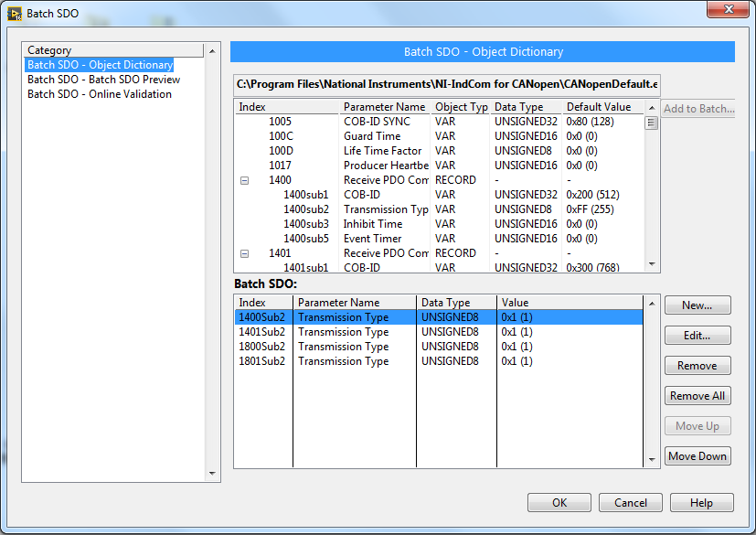Click the Batch SDO - Object Dictionary banner
This screenshot has height=535, width=756.
tap(483, 52)
